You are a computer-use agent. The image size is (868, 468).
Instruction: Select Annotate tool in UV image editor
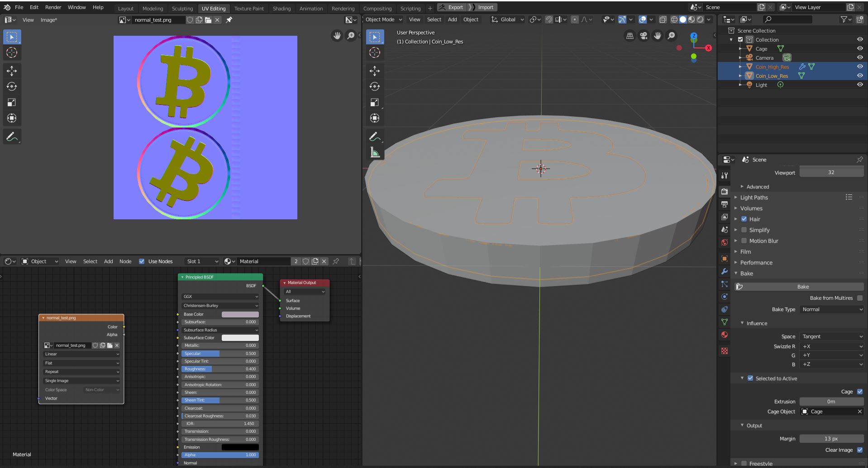pyautogui.click(x=12, y=136)
